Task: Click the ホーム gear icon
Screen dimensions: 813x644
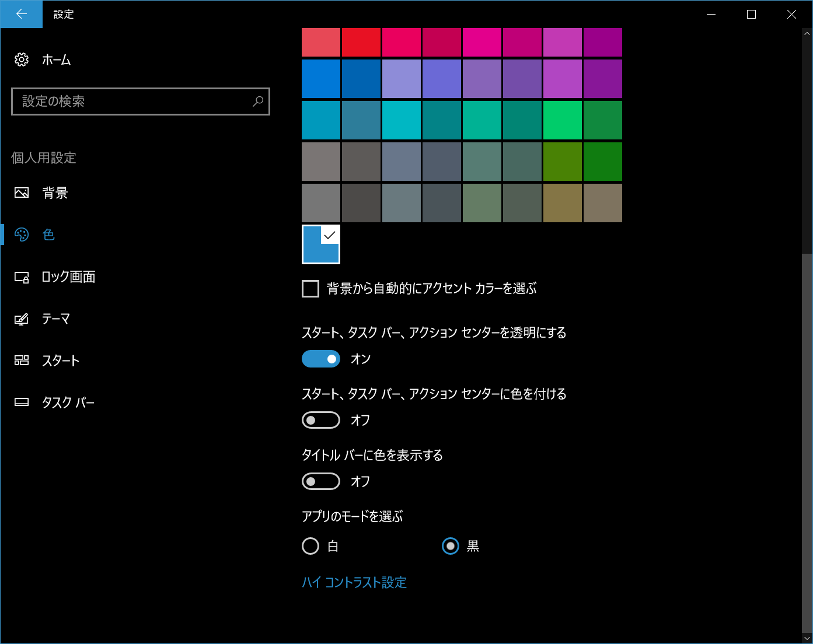Action: 22,59
